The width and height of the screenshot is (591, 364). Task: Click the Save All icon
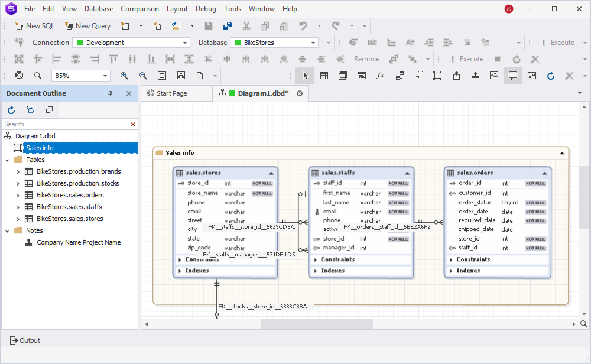[228, 26]
